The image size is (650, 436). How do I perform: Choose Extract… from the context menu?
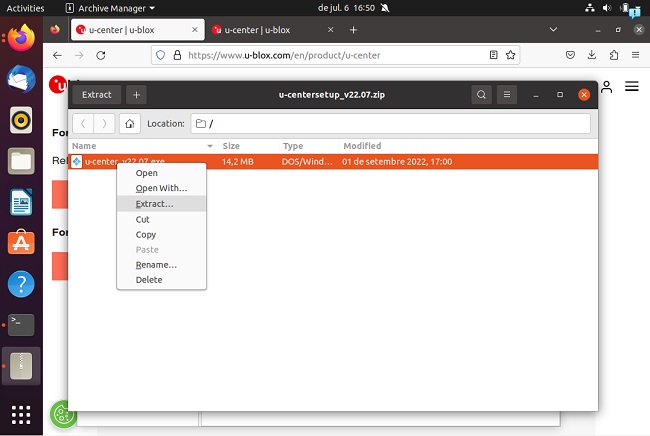coord(154,204)
